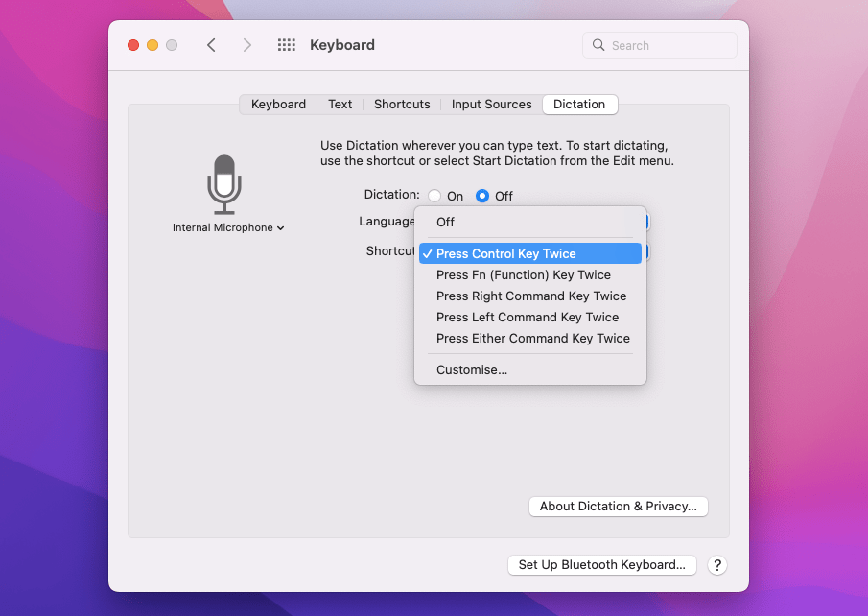Image resolution: width=868 pixels, height=616 pixels.
Task: Turn Dictation On radio button
Action: point(434,196)
